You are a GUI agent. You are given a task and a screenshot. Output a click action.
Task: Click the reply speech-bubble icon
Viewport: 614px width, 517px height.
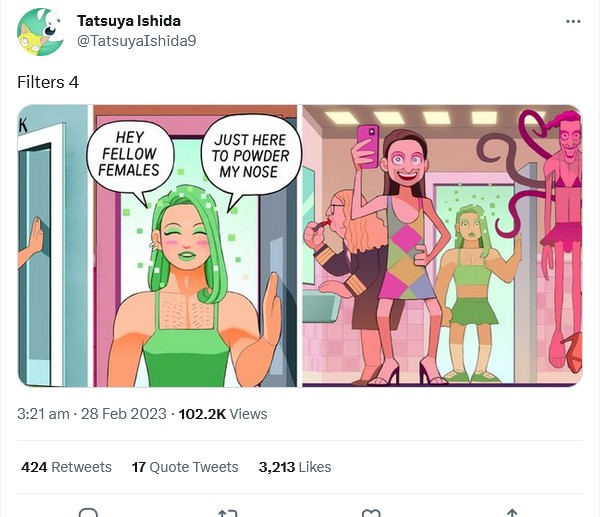[x=88, y=512]
